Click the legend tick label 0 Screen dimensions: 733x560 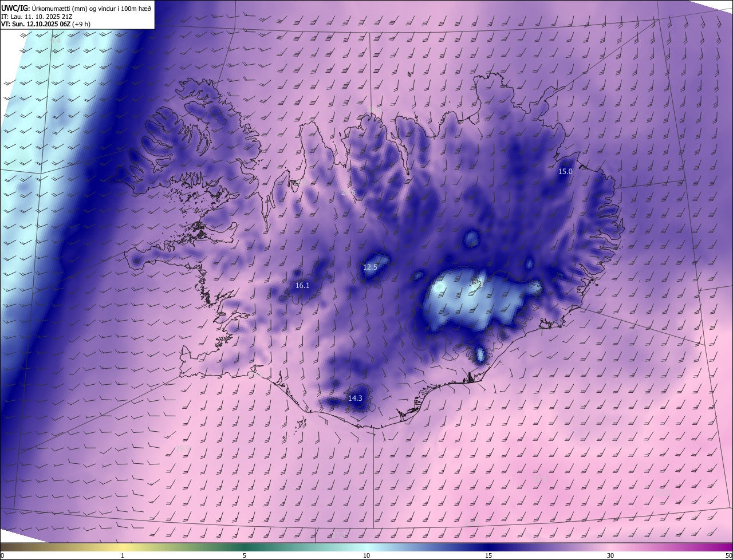(2, 555)
